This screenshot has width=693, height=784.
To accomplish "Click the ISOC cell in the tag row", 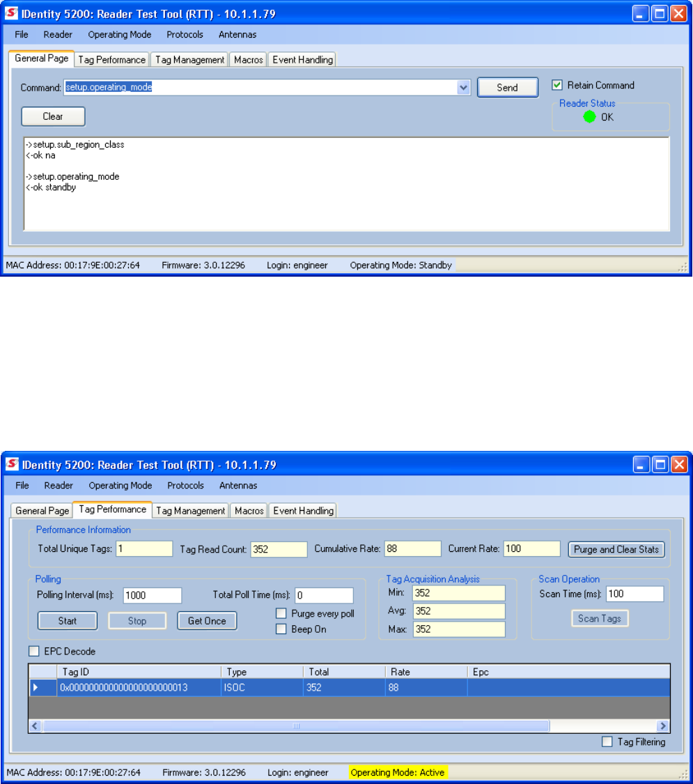I will click(262, 688).
